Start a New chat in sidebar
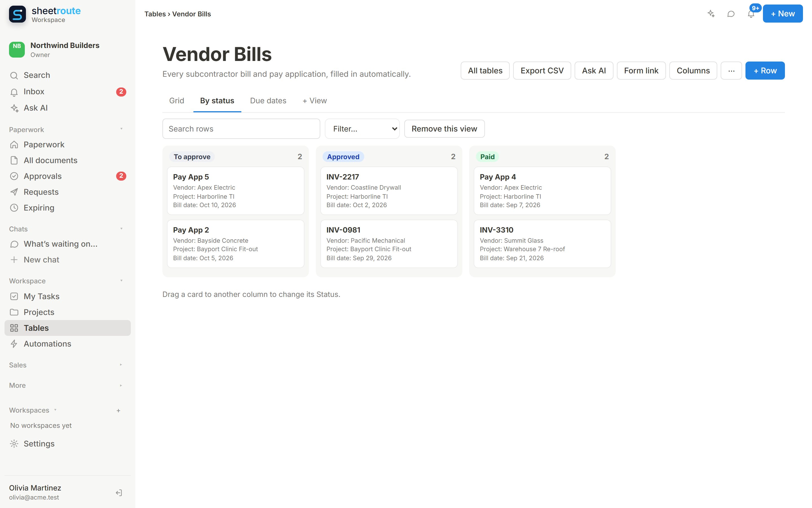This screenshot has height=508, width=812. click(67, 260)
